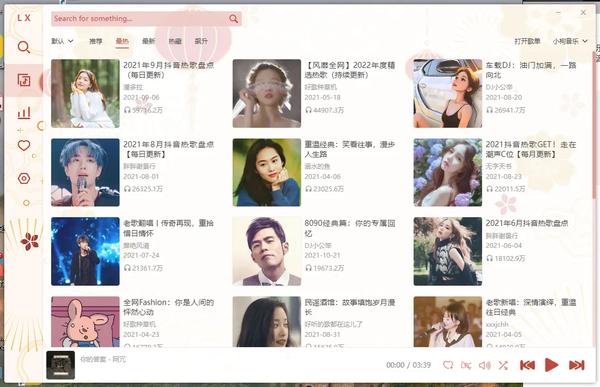Image resolution: width=600 pixels, height=387 pixels.
Task: Skip to the next track
Action: [x=577, y=365]
